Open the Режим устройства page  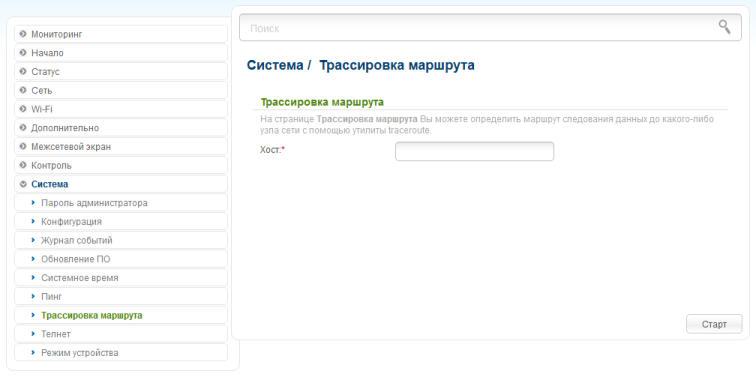click(x=121, y=353)
